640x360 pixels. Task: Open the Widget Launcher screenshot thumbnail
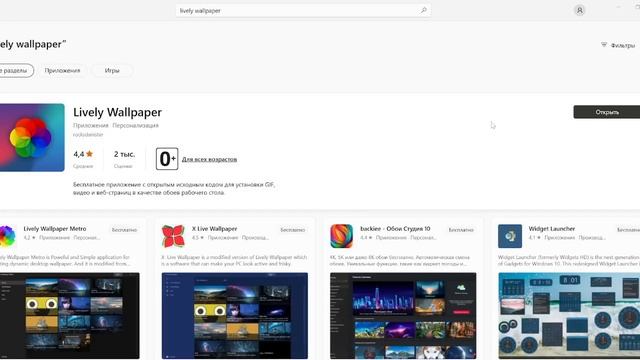[569, 316]
